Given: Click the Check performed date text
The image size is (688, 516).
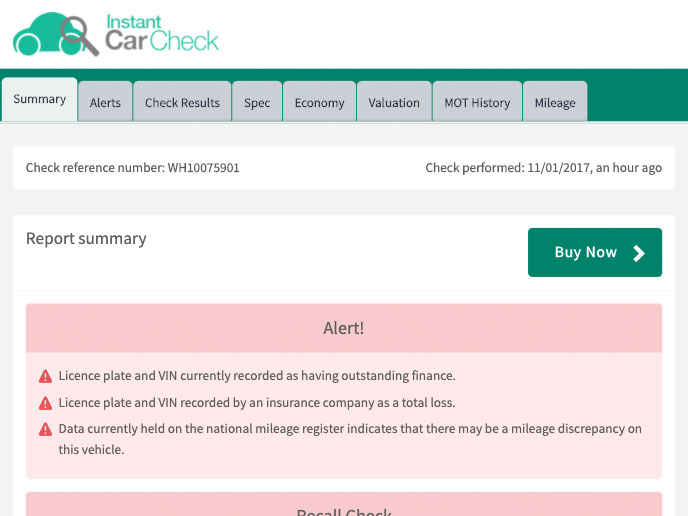Looking at the screenshot, I should [543, 168].
